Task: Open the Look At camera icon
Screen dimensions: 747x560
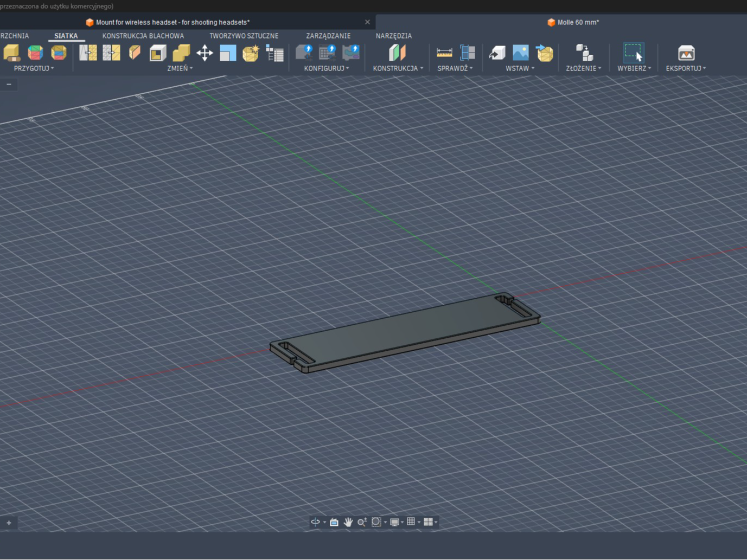Action: point(334,522)
